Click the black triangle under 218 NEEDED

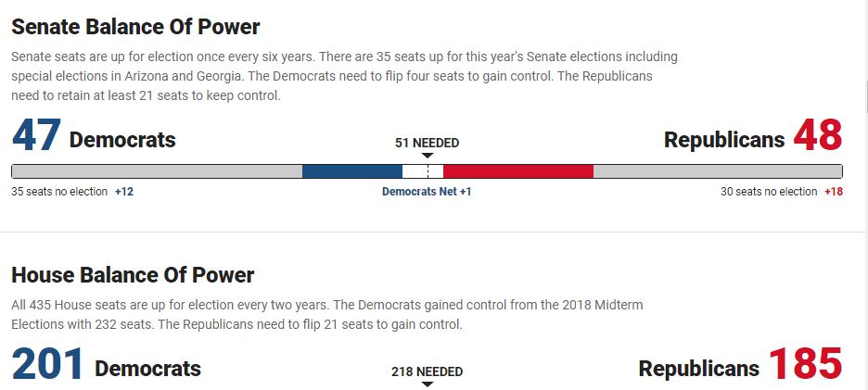[x=427, y=384]
